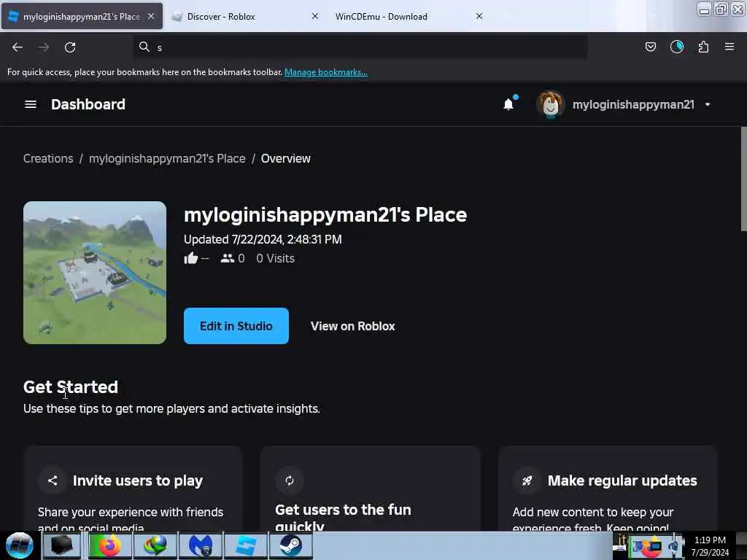Image resolution: width=747 pixels, height=560 pixels.
Task: Go back one page in browser
Action: (x=18, y=47)
